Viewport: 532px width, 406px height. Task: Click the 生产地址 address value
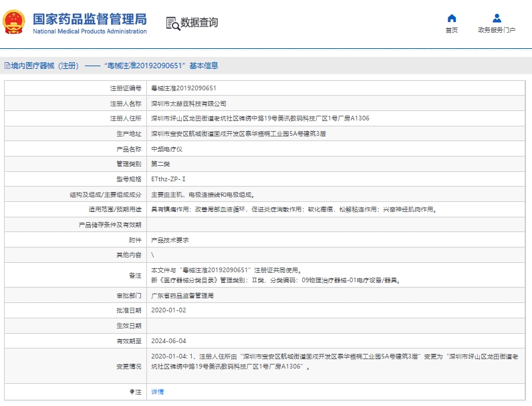(x=239, y=134)
